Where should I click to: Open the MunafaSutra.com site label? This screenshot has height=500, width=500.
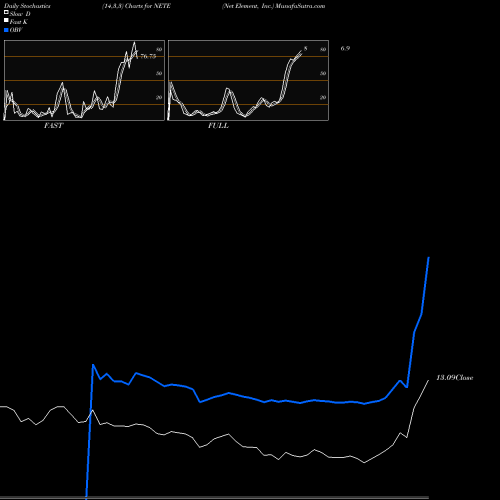[x=300, y=6]
